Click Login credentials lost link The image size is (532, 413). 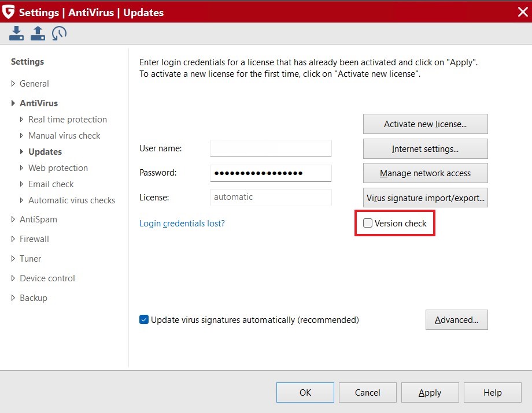[182, 224]
